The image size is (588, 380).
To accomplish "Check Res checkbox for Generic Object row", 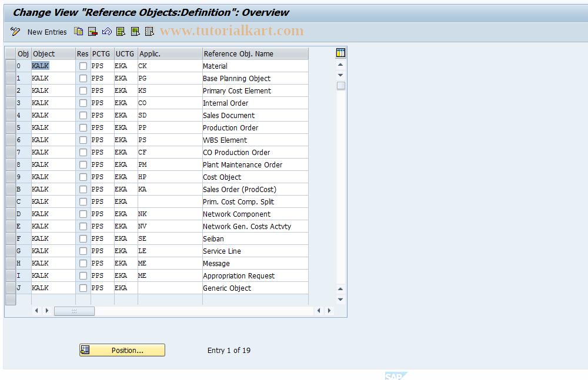I will 83,288.
